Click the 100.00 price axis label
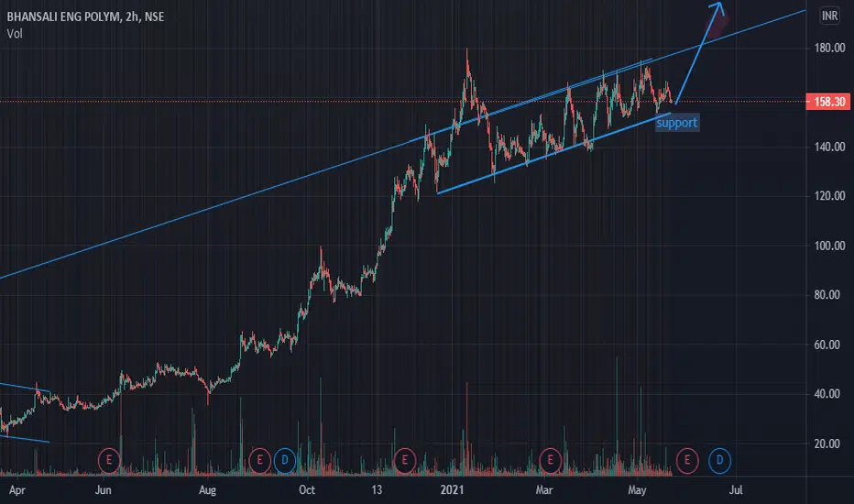This screenshot has height=504, width=854. (829, 246)
